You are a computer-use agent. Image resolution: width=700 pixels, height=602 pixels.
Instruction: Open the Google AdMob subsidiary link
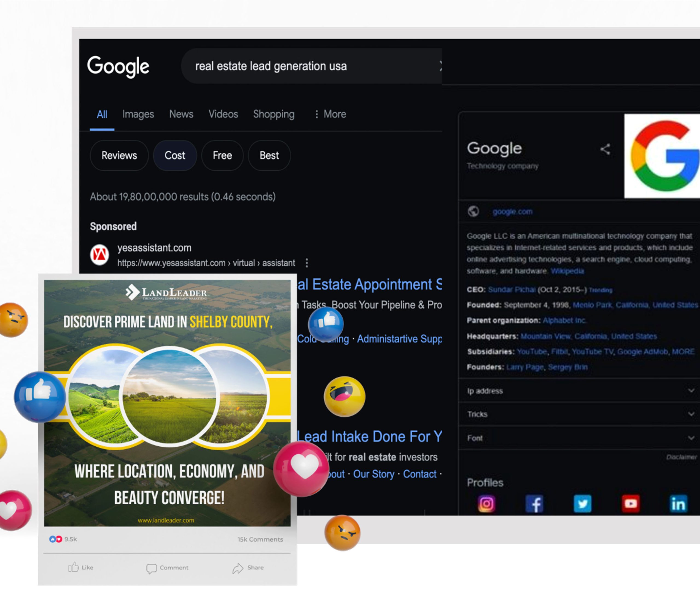click(643, 352)
